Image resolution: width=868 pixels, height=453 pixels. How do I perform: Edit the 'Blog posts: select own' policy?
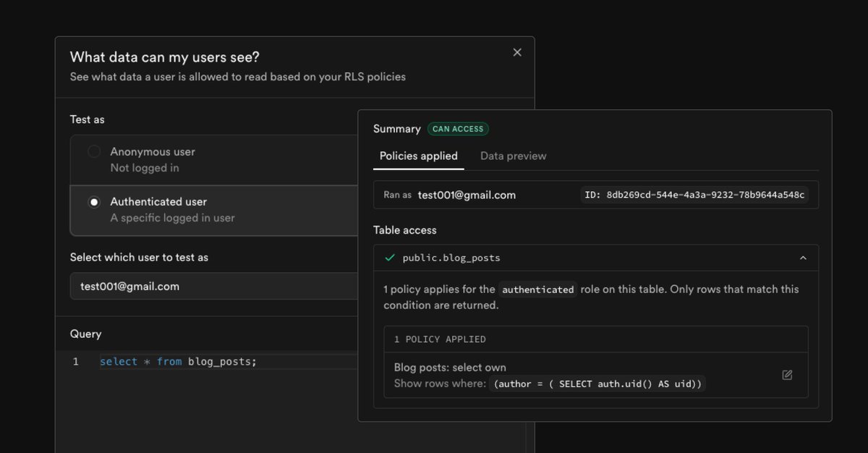pos(787,375)
